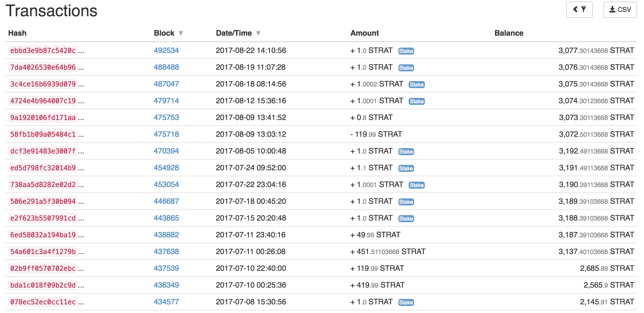The height and width of the screenshot is (313, 644).
Task: Select balance 2,145.91 STRAT
Action: [x=607, y=302]
